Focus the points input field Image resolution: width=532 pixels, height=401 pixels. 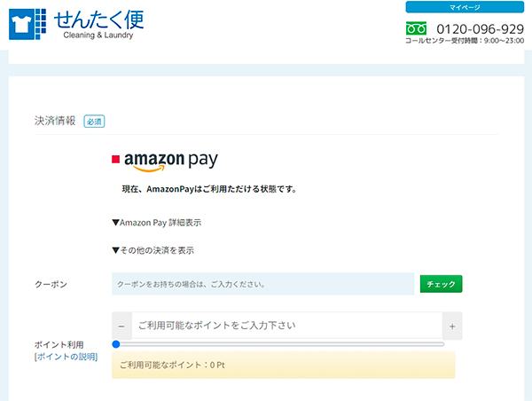[x=287, y=326]
